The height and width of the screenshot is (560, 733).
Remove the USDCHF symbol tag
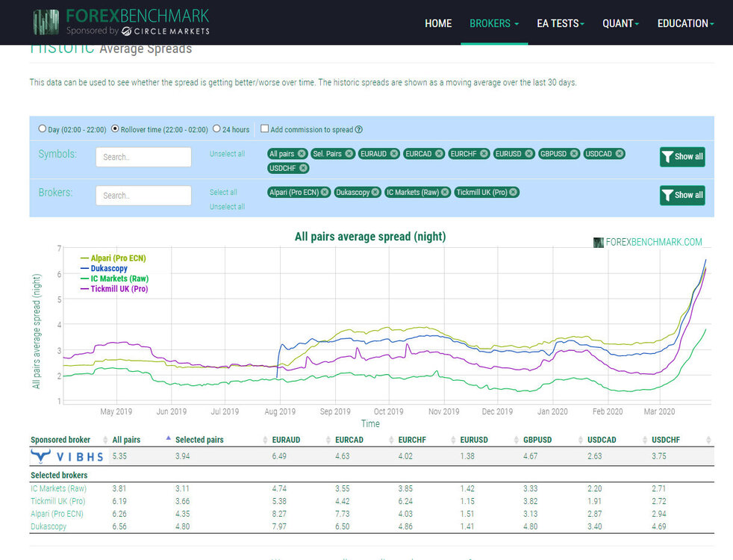point(303,168)
